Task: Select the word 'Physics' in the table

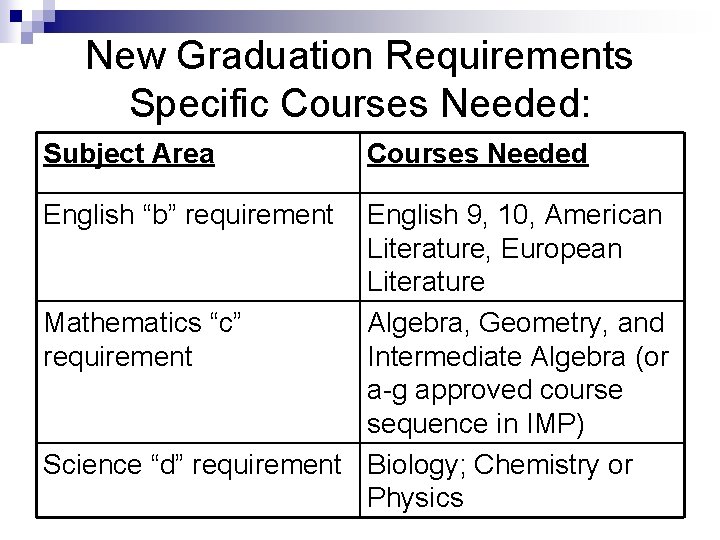Action: pyautogui.click(x=415, y=498)
